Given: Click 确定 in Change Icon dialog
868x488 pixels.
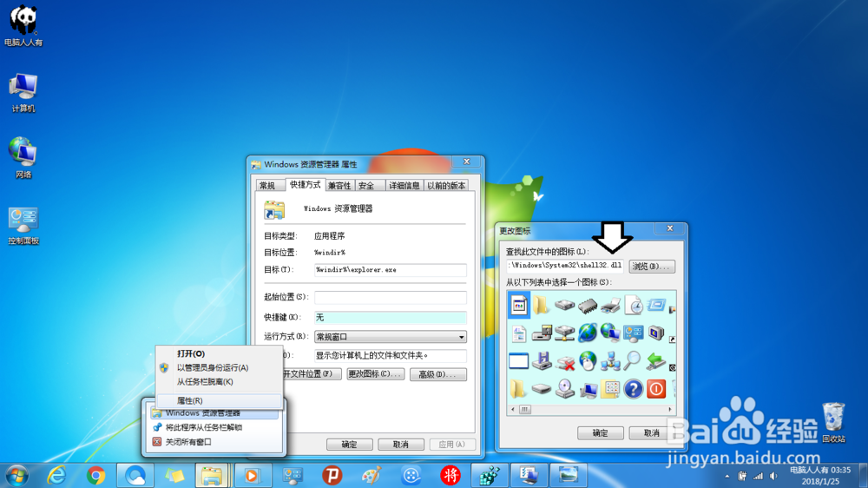Looking at the screenshot, I should pyautogui.click(x=600, y=433).
